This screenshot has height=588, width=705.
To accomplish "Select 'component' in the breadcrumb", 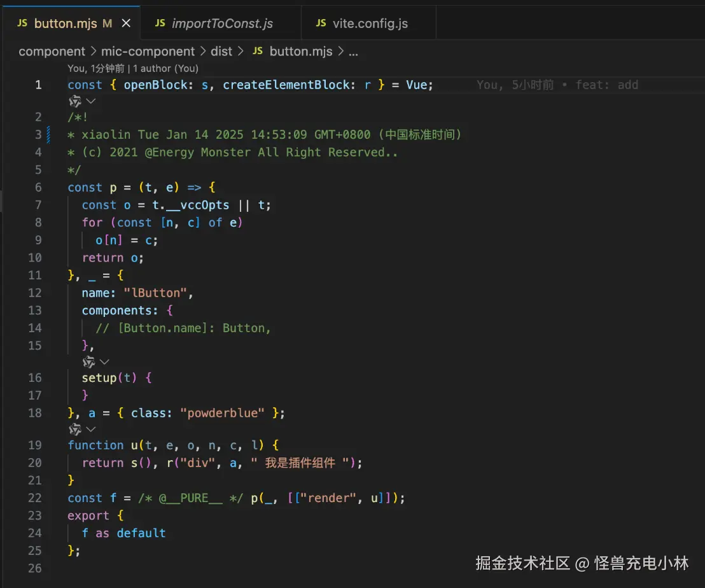I will [x=52, y=52].
